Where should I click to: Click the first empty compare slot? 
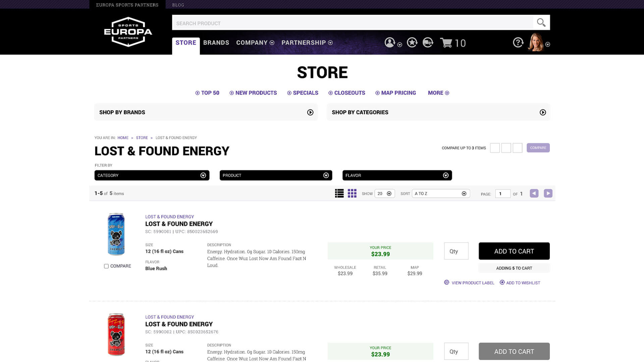(x=495, y=148)
